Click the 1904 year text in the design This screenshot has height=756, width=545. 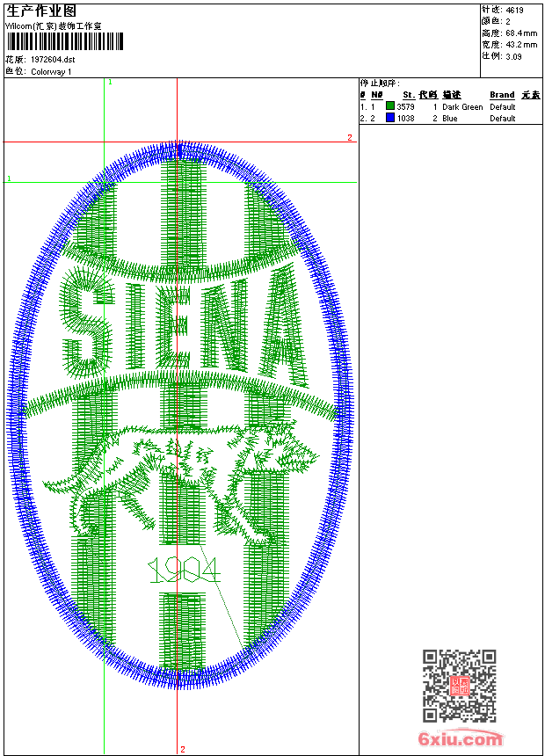pos(184,571)
